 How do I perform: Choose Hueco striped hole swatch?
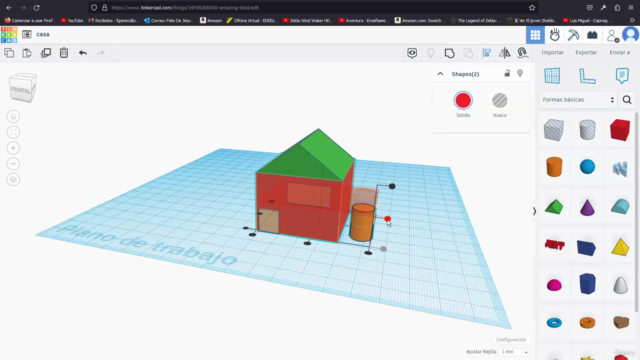pyautogui.click(x=500, y=100)
